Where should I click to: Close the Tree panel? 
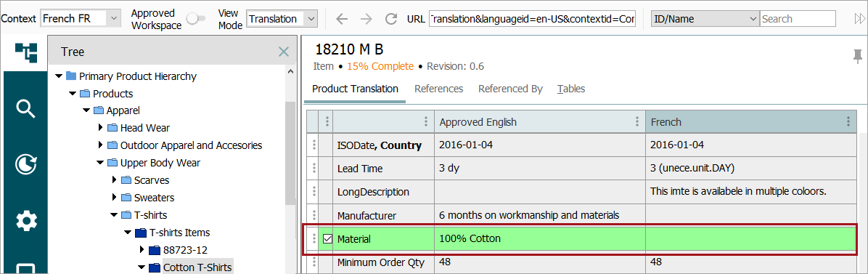(x=284, y=52)
